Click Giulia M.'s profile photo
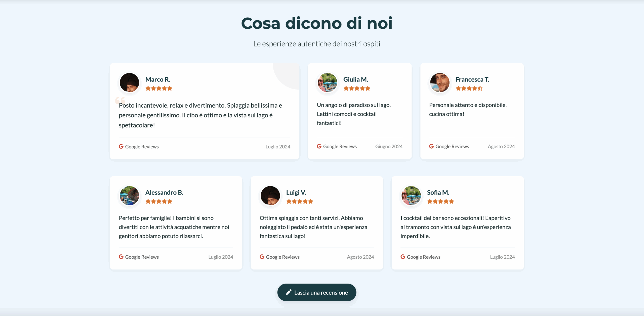Screen dimensions: 644x316 pyautogui.click(x=327, y=82)
